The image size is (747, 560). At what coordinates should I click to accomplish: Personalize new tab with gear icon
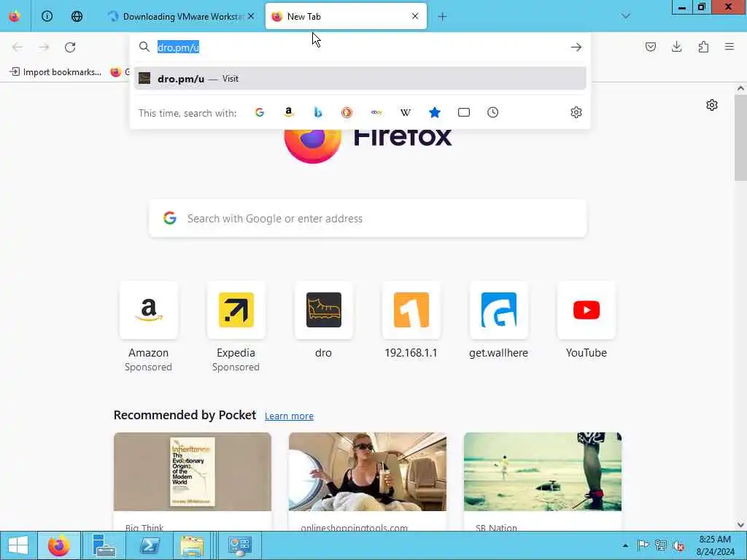(x=712, y=105)
